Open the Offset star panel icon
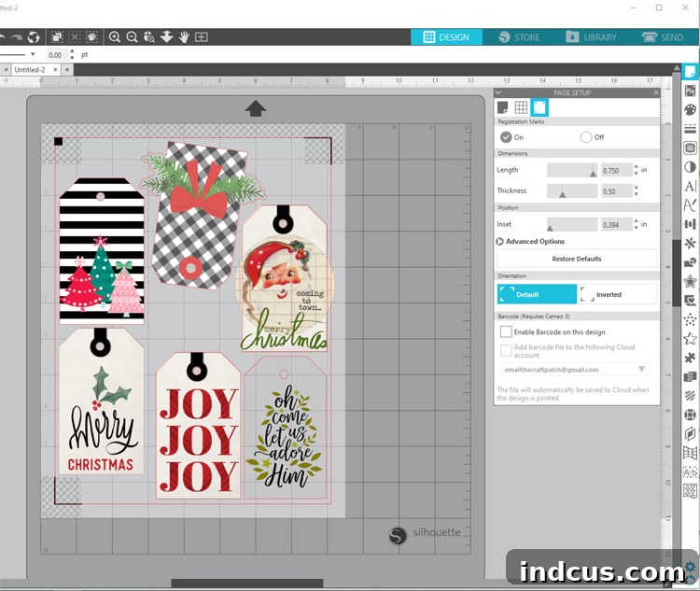The width and height of the screenshot is (700, 591). 690,281
